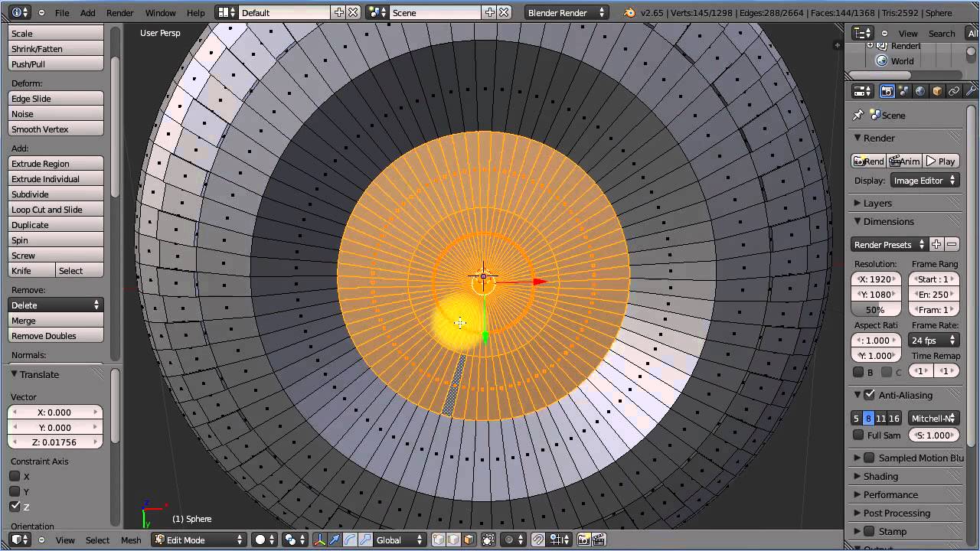
Task: Open Blender Render engine dropdown
Action: 566,12
